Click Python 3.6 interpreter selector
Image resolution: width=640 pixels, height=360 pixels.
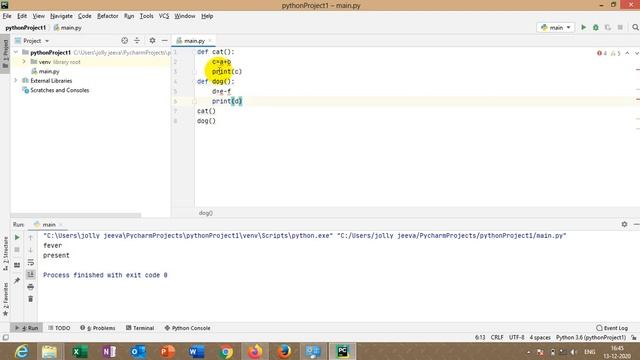pos(591,338)
